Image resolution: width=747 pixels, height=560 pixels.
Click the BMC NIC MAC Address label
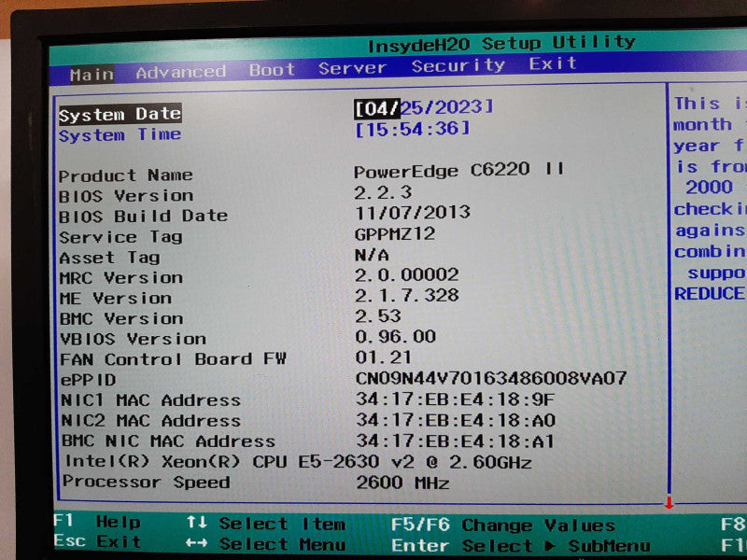click(168, 441)
